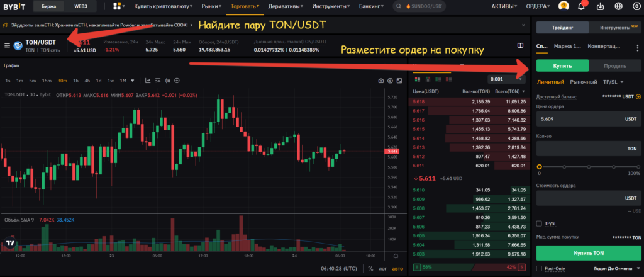Click the TradingView logo on the chart
Screen dimensions: 644x277
tap(11, 243)
